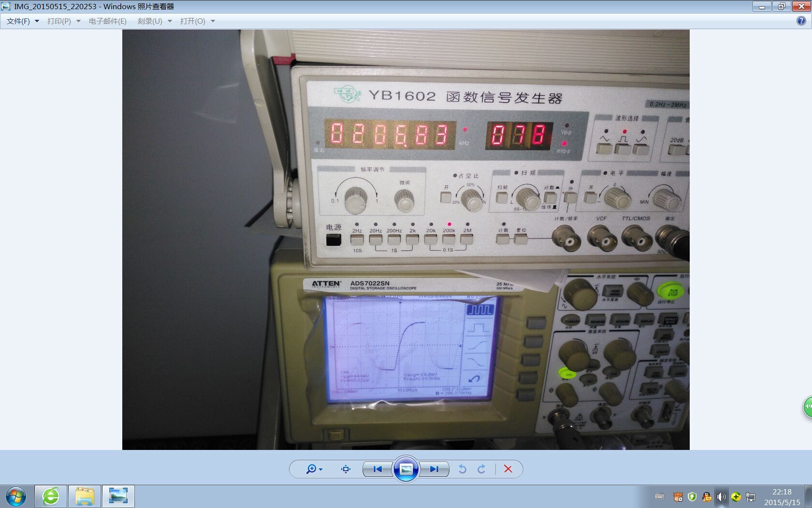
Task: Go to the next photo
Action: point(434,469)
